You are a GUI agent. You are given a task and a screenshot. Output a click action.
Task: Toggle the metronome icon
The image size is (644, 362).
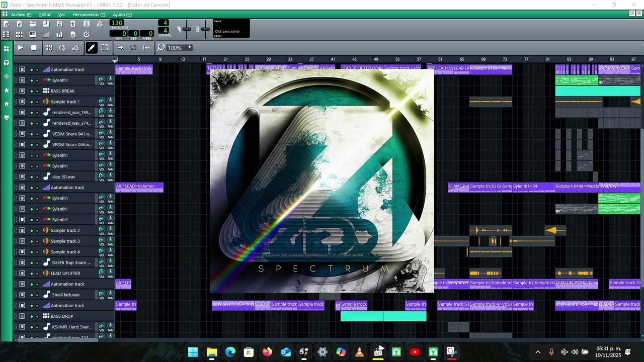tap(100, 24)
